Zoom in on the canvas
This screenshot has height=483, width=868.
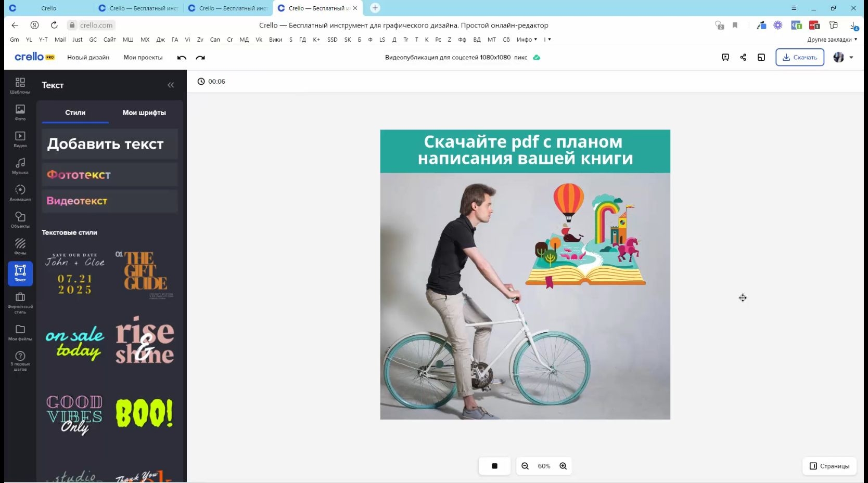563,466
